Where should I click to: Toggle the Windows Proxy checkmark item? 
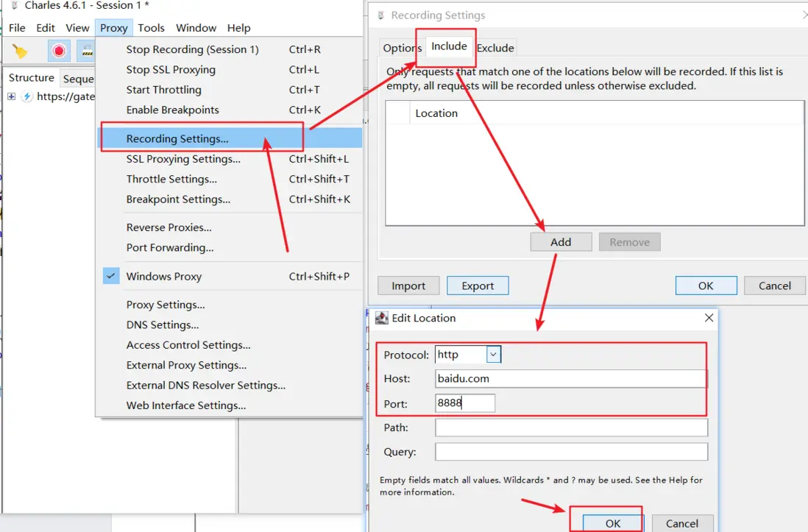111,277
